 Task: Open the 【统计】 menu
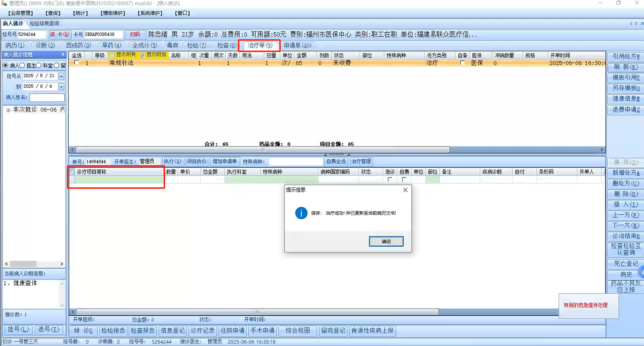80,13
